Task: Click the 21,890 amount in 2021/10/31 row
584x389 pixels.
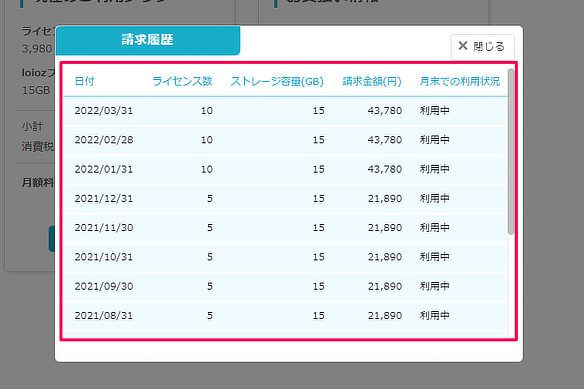Action: 385,257
